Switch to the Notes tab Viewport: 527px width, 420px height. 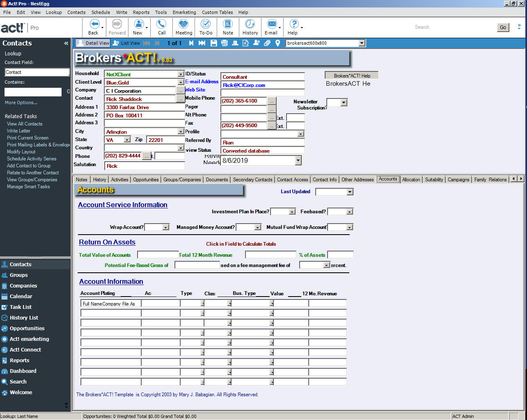click(82, 180)
